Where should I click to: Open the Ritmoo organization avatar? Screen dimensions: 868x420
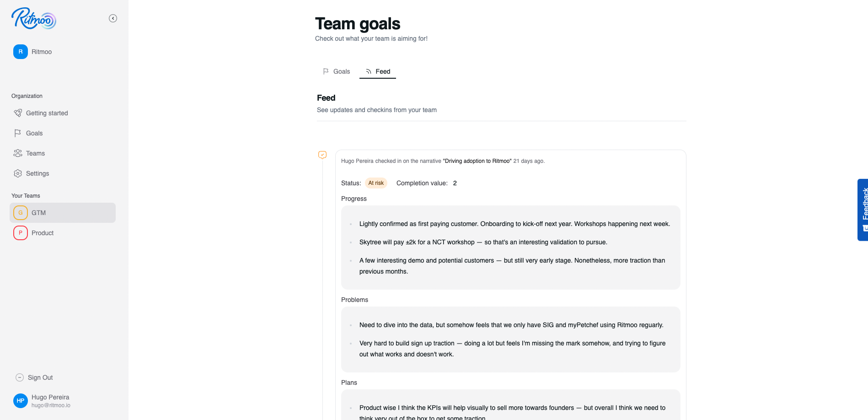pos(21,52)
